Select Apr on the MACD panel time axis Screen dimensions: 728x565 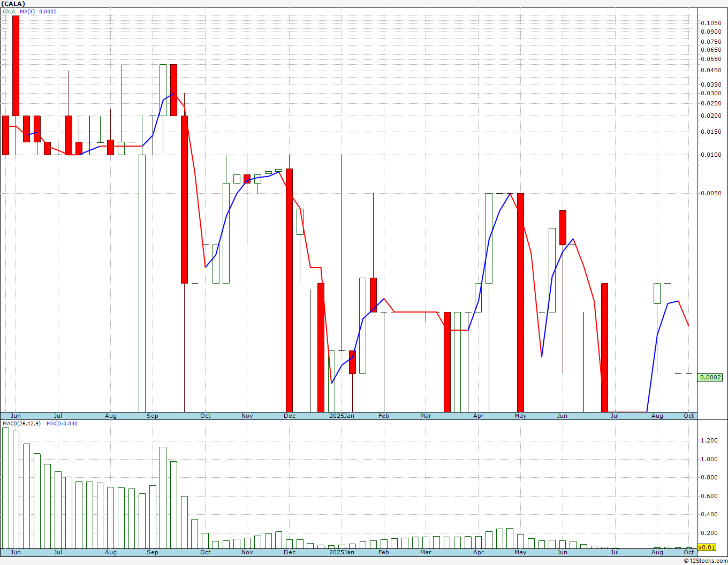click(479, 552)
